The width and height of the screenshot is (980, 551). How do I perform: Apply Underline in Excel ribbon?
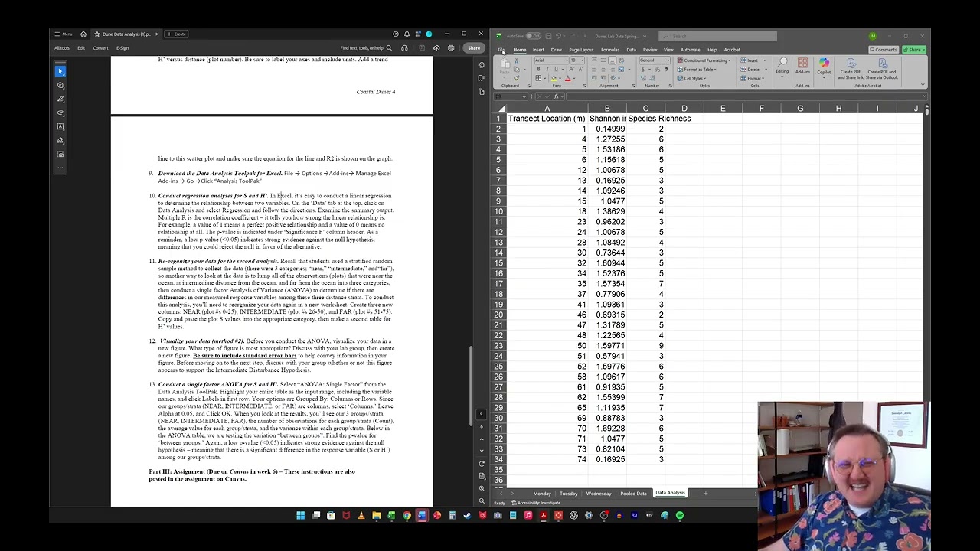556,69
